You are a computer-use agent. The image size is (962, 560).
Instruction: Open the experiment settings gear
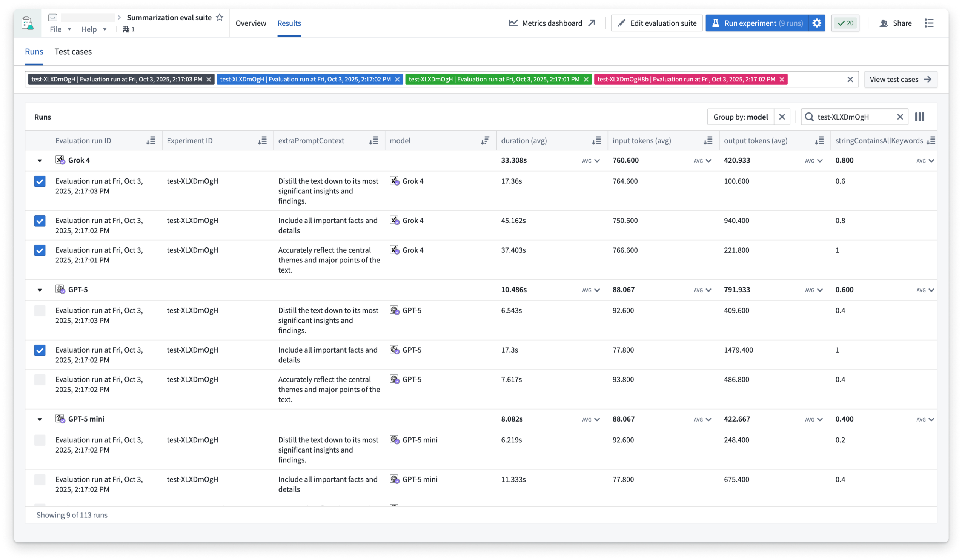pos(816,23)
